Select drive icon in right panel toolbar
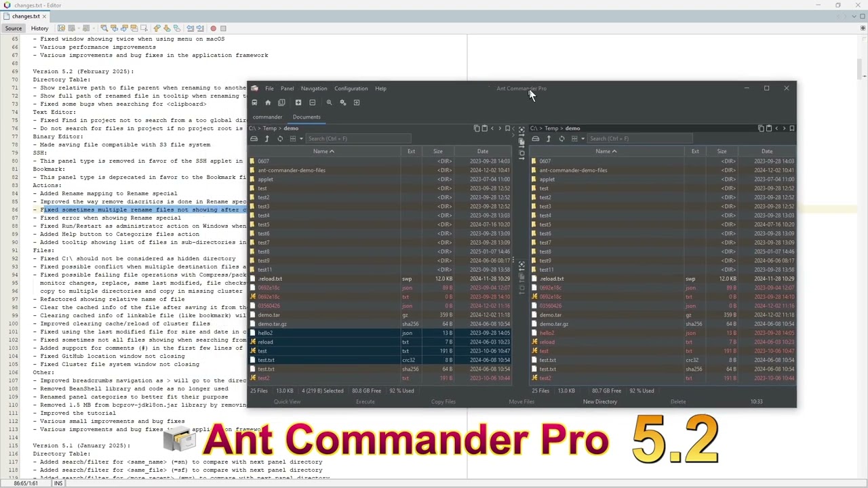 [536, 138]
